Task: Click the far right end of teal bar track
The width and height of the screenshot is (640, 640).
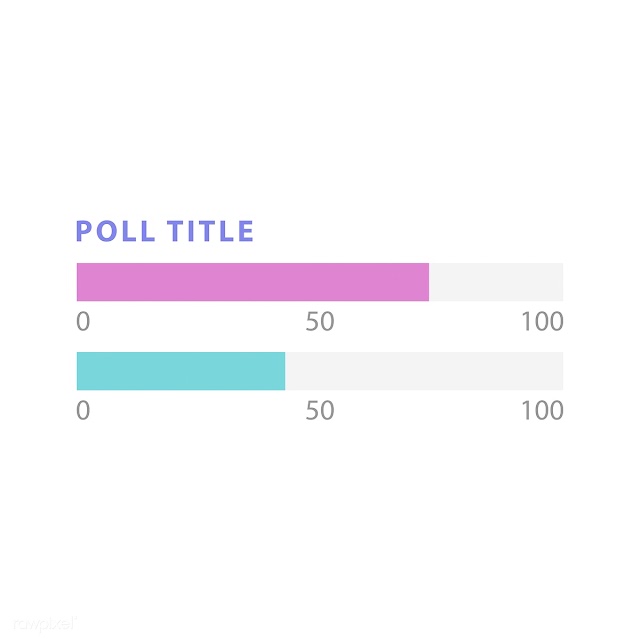Action: (562, 371)
